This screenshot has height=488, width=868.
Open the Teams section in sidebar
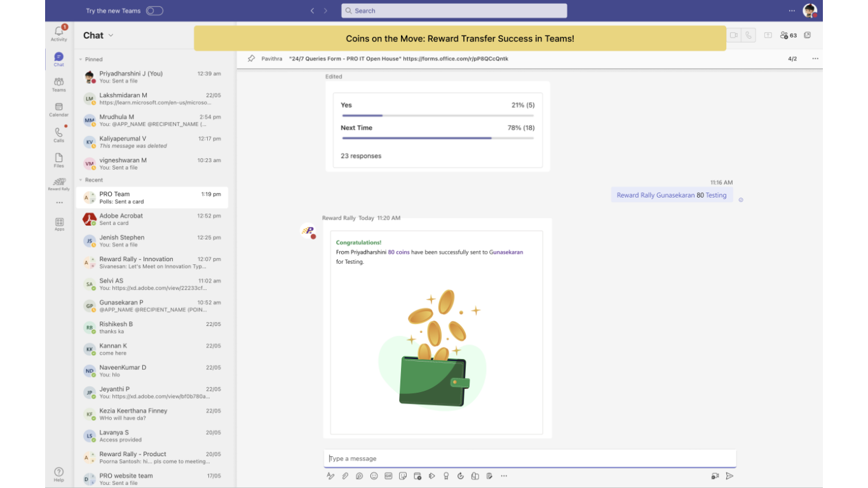(59, 85)
